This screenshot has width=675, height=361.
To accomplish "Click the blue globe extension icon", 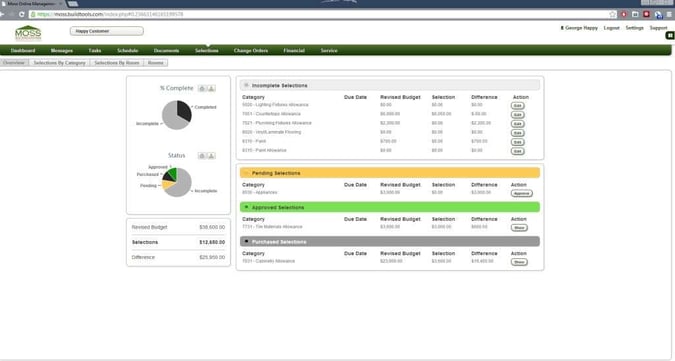I will (x=658, y=15).
